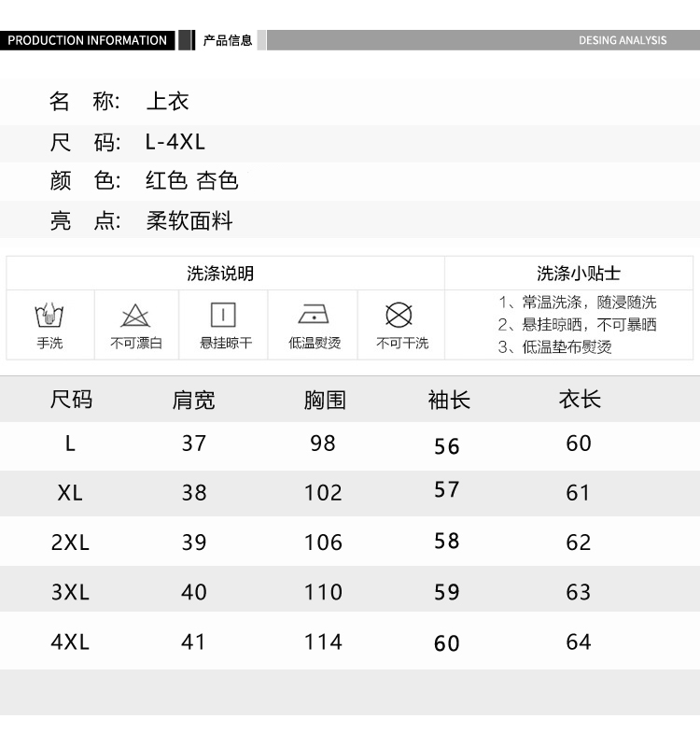Click the 悬挂晾干 caption text
Image resolution: width=700 pixels, height=747 pixels.
coord(226,343)
